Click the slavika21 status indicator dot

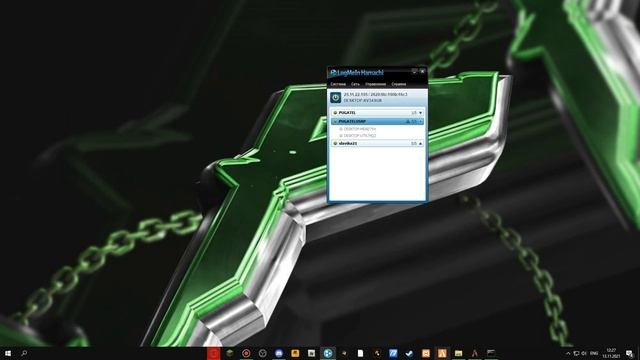coord(335,144)
